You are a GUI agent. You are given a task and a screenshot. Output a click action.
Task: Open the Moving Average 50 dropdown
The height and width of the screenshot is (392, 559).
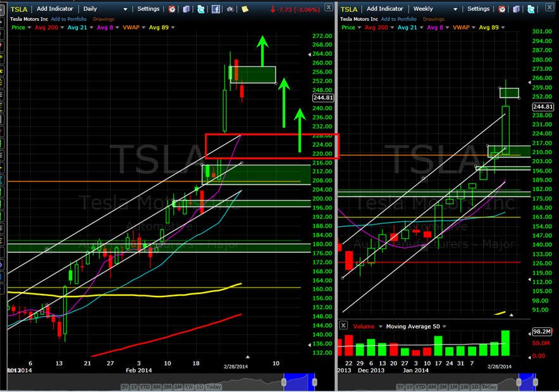tap(444, 326)
